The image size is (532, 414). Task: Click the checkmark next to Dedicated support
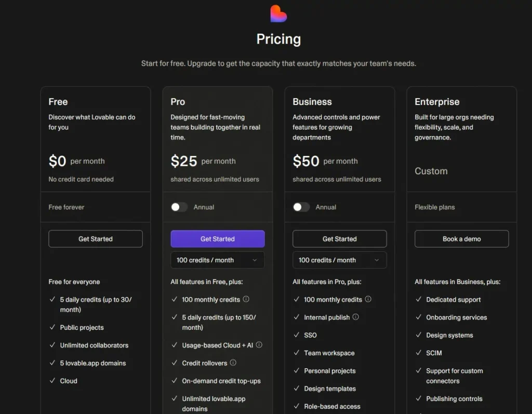pos(418,300)
